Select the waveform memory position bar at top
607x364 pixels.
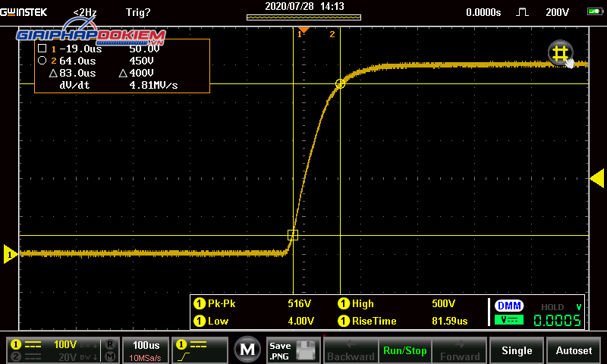coord(304,17)
